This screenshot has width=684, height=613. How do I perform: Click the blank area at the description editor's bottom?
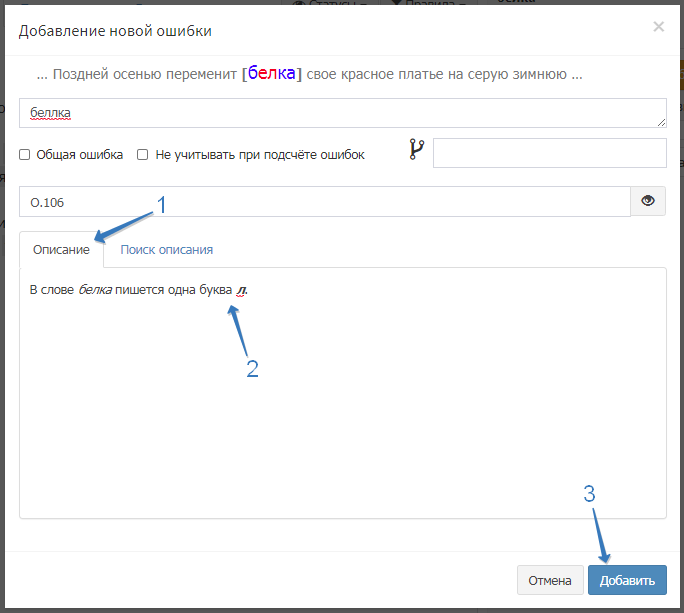point(342,480)
